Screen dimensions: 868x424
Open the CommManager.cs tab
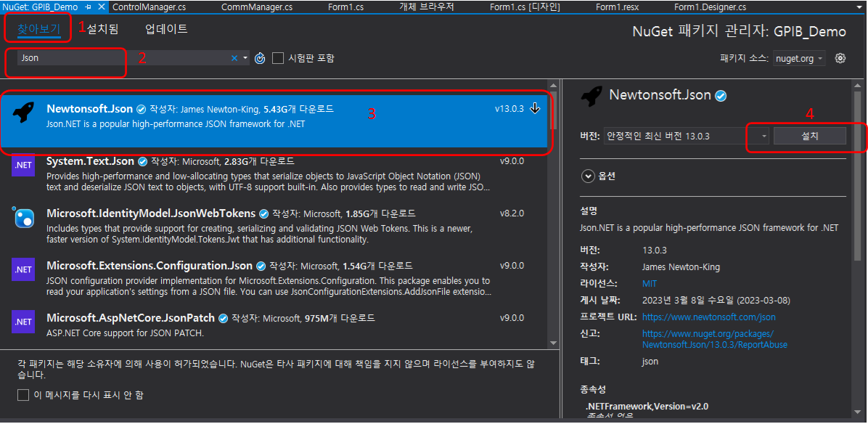tap(257, 7)
